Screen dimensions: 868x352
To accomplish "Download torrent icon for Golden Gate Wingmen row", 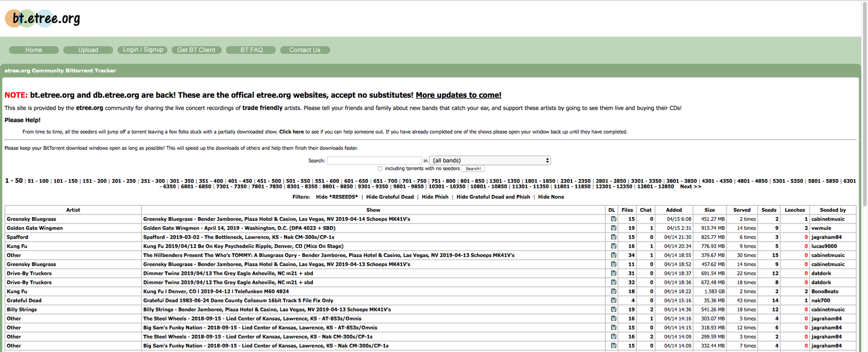I will coord(613,228).
